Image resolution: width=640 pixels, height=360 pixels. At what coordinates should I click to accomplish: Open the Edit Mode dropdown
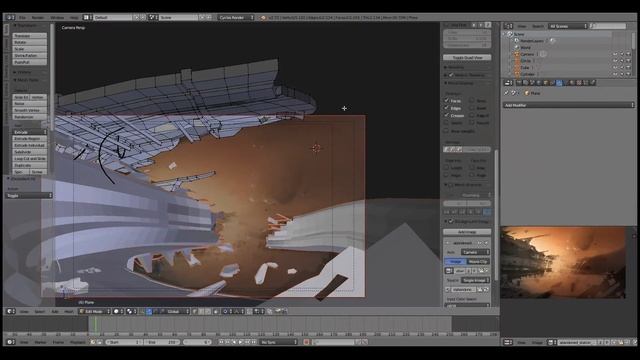[94, 311]
